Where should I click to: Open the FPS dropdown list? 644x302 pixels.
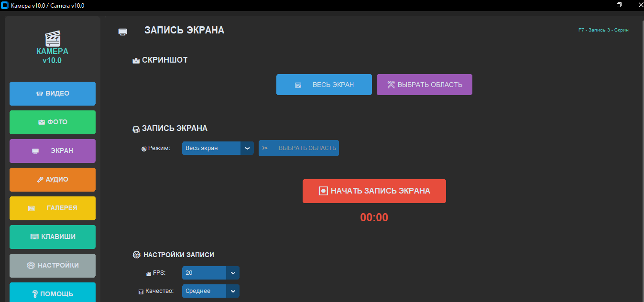pyautogui.click(x=233, y=273)
